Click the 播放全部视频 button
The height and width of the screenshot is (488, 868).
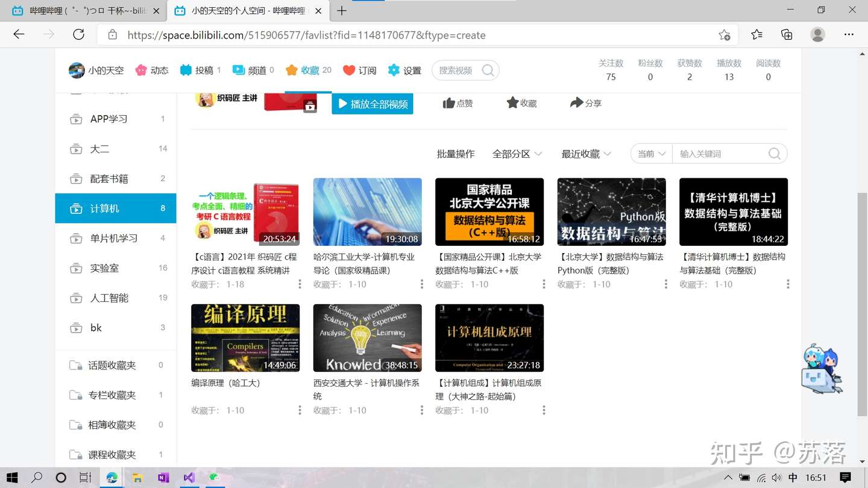point(373,104)
